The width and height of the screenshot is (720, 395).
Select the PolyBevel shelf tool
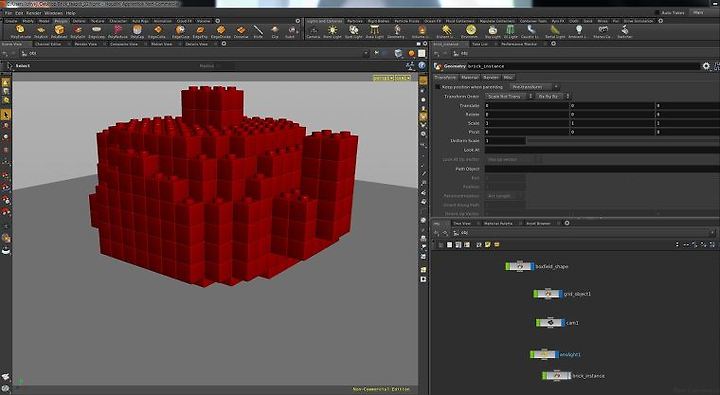coord(59,32)
